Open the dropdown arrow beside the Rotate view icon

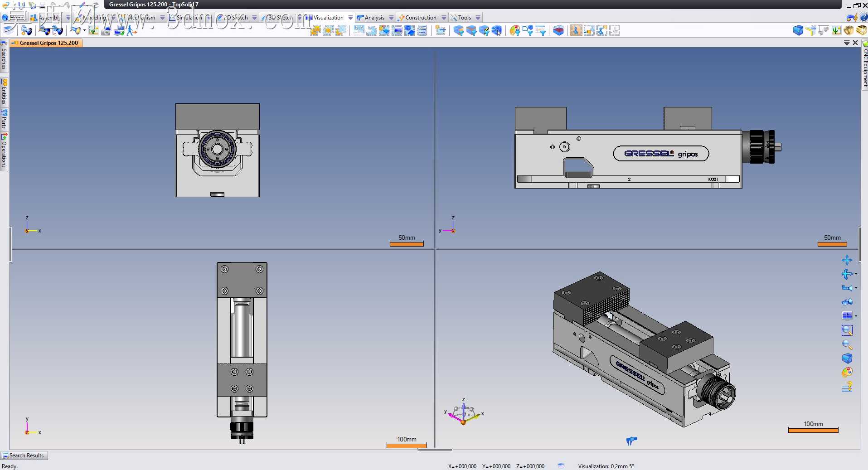pyautogui.click(x=856, y=274)
